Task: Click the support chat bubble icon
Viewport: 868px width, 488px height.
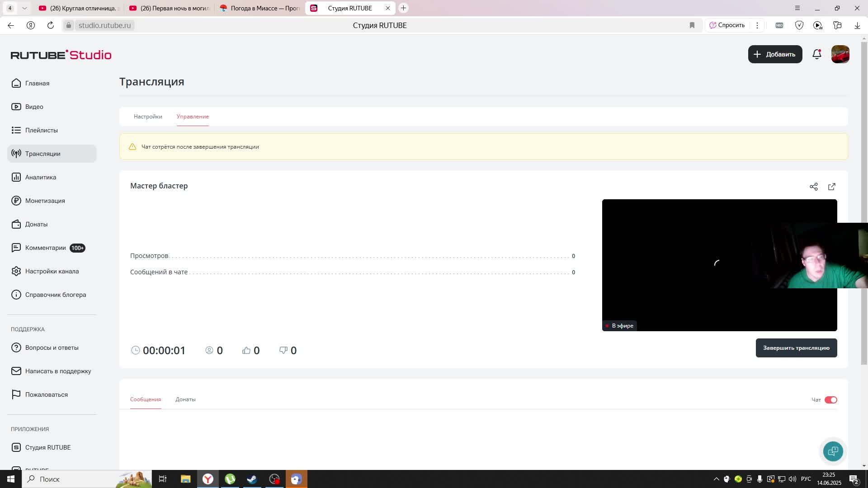Action: (833, 451)
